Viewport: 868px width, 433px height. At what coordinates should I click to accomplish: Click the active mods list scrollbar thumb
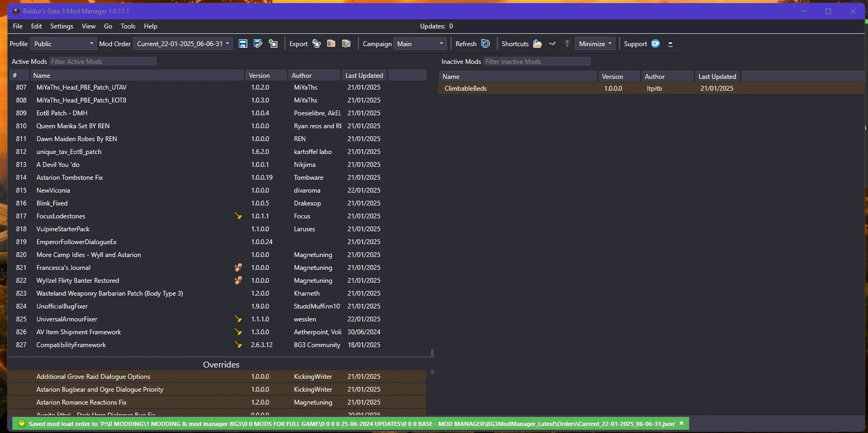tap(432, 353)
